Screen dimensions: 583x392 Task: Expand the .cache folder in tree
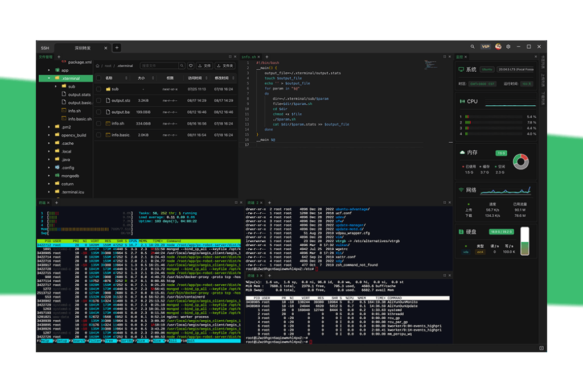(x=49, y=143)
